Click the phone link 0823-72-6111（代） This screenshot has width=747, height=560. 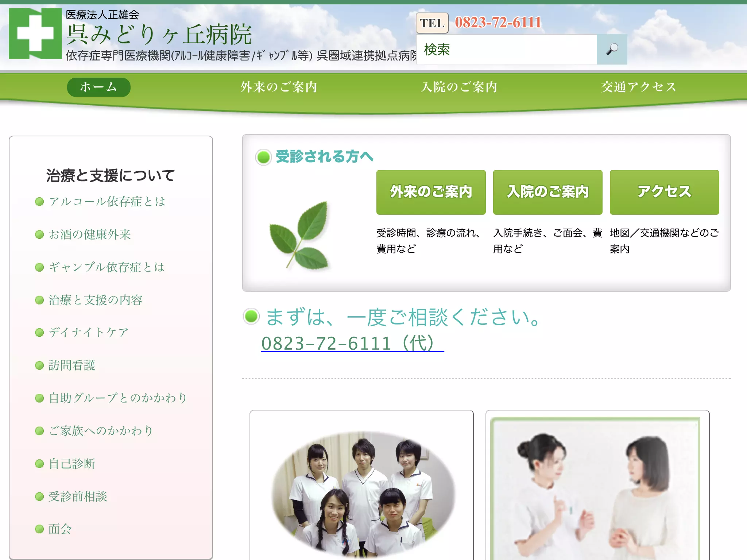[352, 343]
